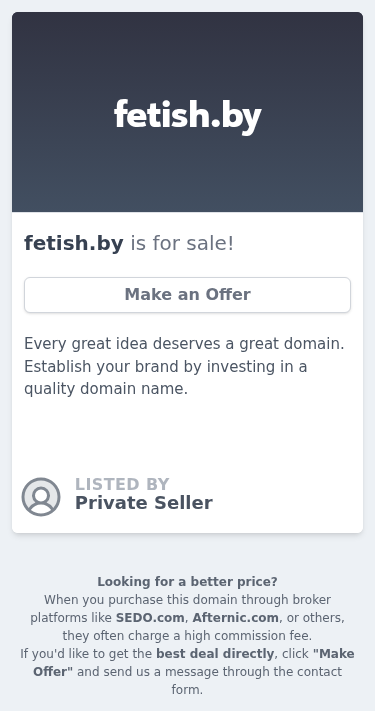Viewport: 375px width, 711px height.
Task: Click the bold Afternic.com text
Action: pyautogui.click(x=235, y=618)
